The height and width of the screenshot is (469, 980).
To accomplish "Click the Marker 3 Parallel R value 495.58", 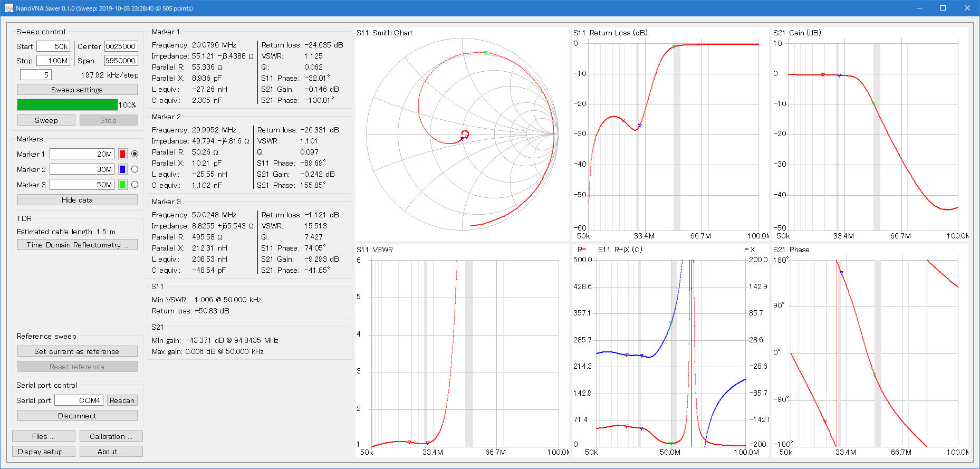I will click(x=207, y=237).
